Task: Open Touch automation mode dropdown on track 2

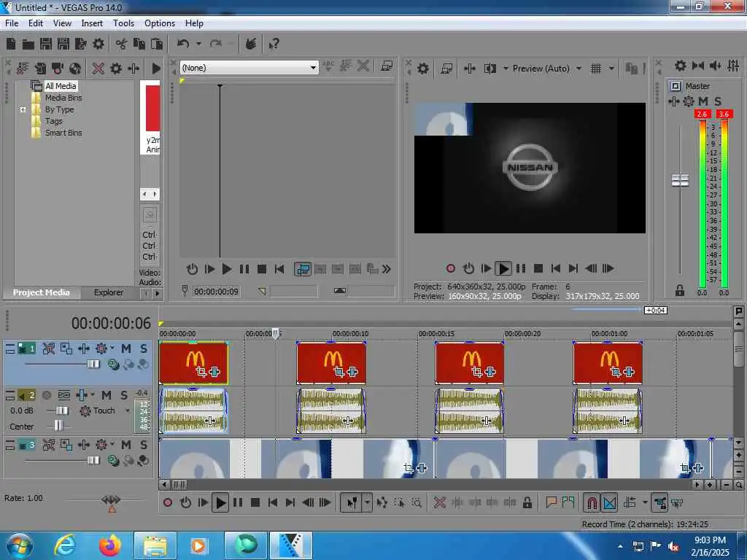Action: coord(128,411)
